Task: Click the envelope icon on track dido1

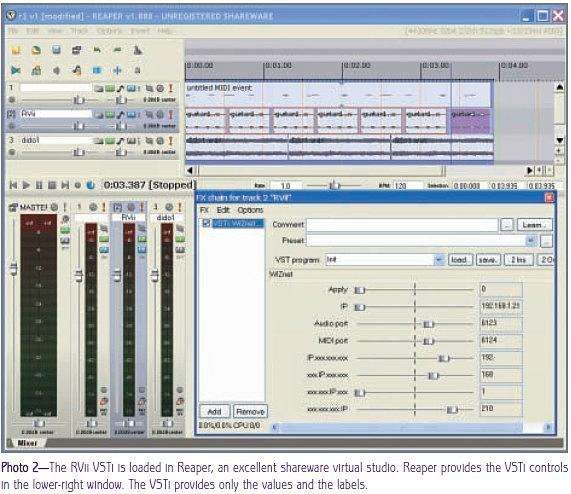Action: coord(121,141)
